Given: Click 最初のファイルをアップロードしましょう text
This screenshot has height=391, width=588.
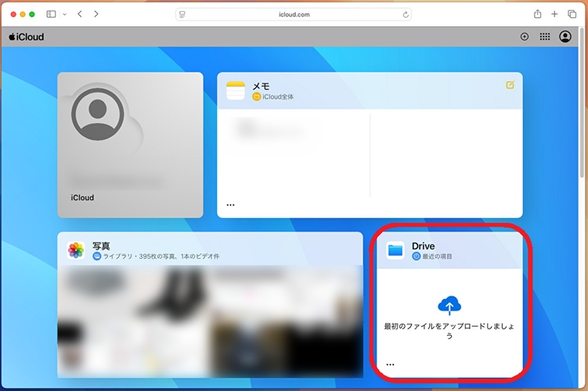Looking at the screenshot, I should (449, 331).
